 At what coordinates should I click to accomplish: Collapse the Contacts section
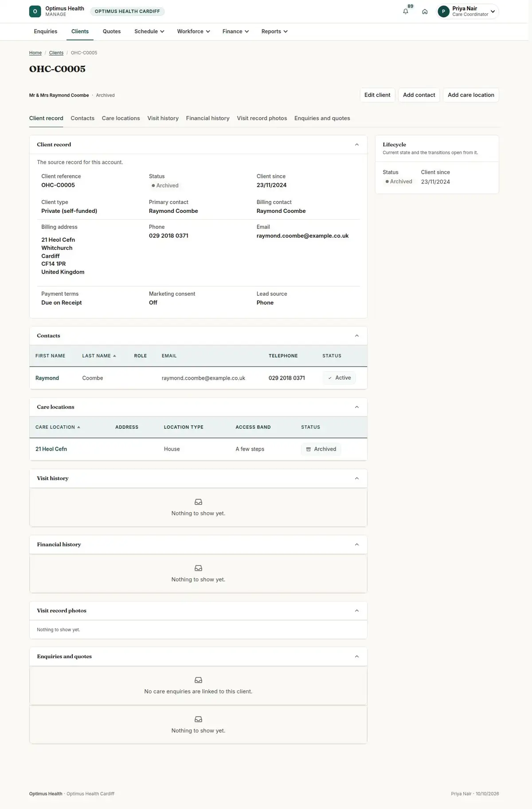pyautogui.click(x=357, y=336)
